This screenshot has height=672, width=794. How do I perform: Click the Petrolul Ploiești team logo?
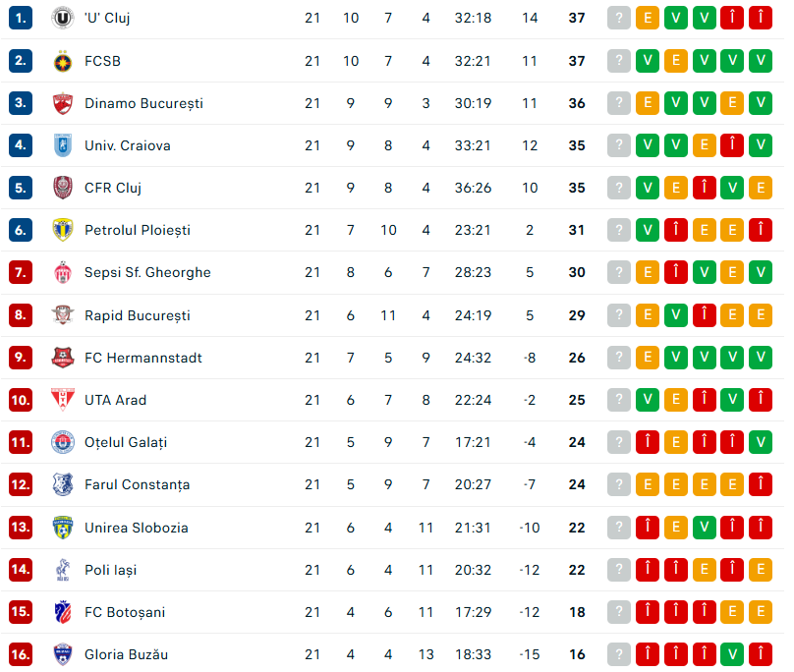click(x=63, y=230)
